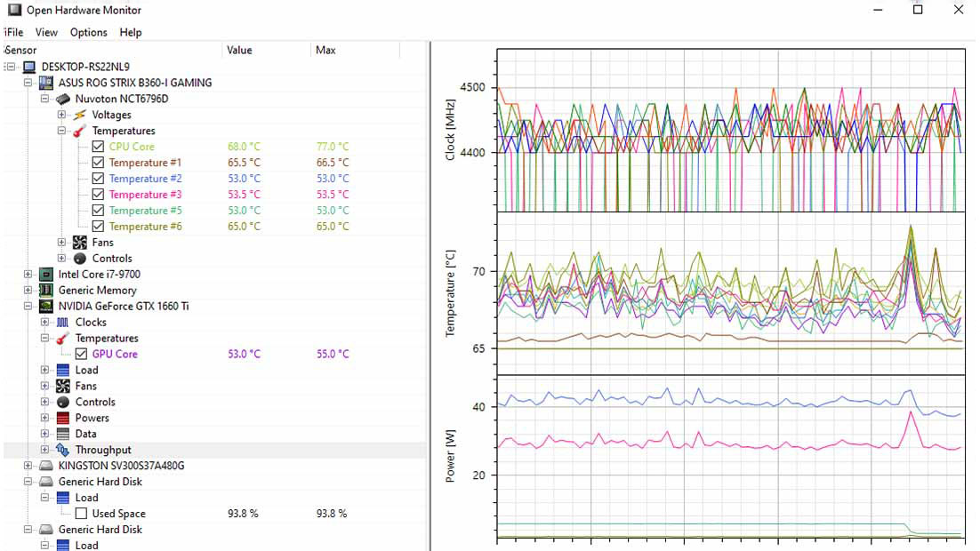
Task: Toggle the Temperature #3 checkbox
Action: point(98,195)
